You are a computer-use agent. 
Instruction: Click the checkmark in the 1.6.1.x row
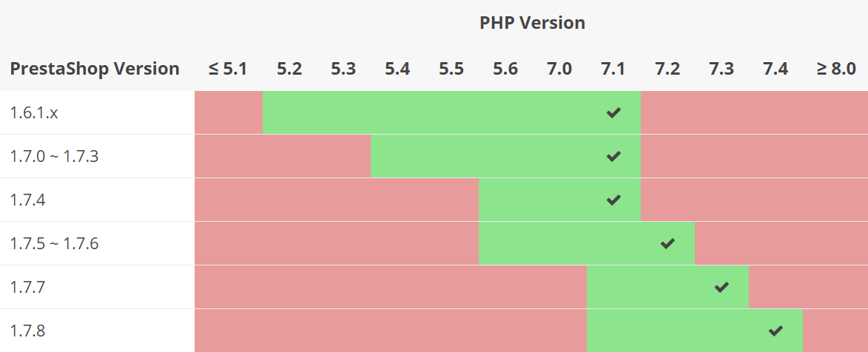pos(613,113)
